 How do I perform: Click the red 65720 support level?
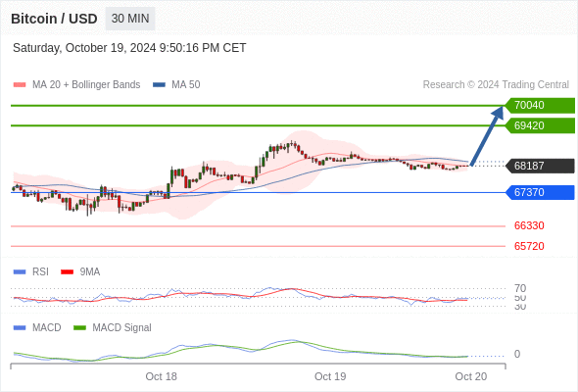tap(529, 246)
